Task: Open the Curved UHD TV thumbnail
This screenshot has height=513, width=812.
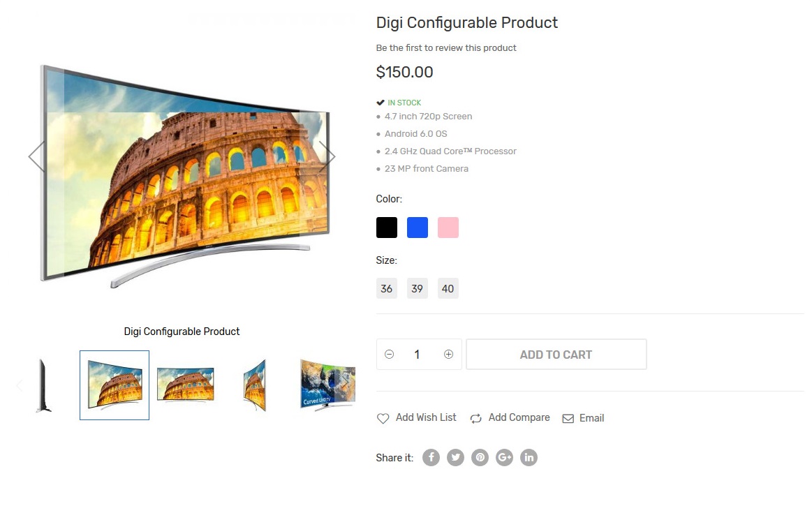Action: [x=328, y=385]
